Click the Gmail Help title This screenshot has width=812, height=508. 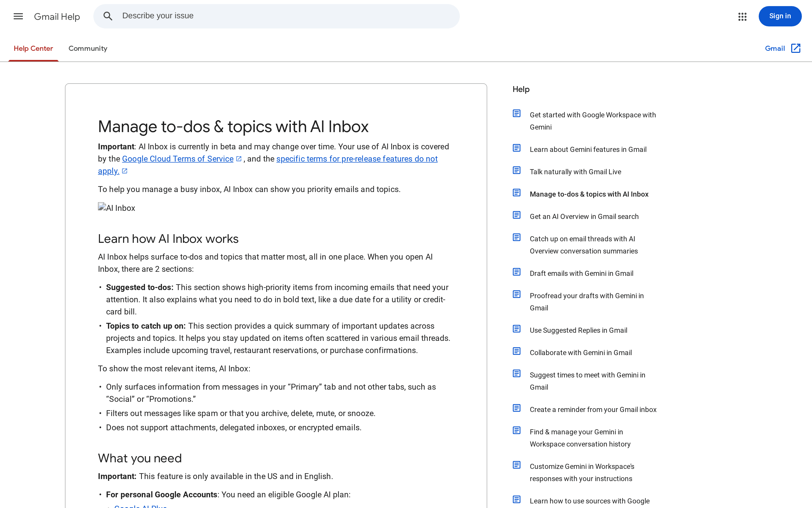coord(57,17)
